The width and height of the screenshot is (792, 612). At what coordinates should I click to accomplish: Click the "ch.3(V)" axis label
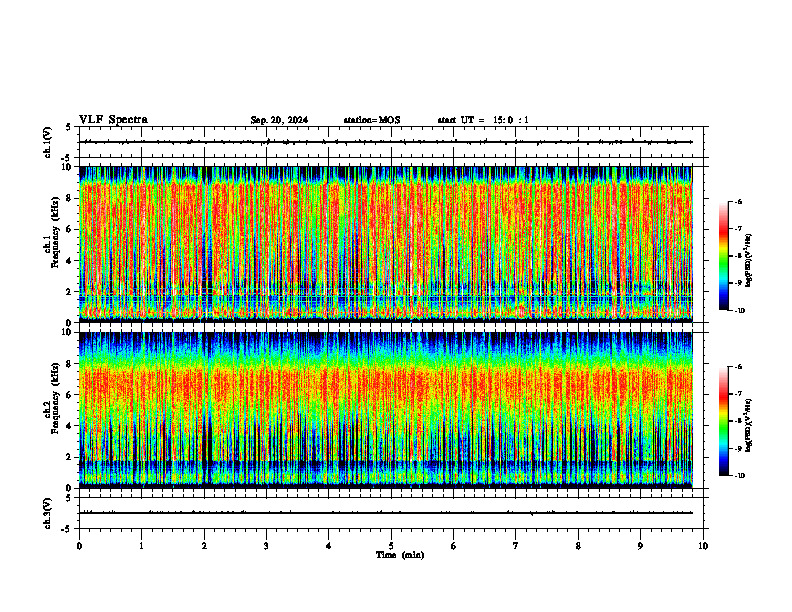tap(48, 513)
